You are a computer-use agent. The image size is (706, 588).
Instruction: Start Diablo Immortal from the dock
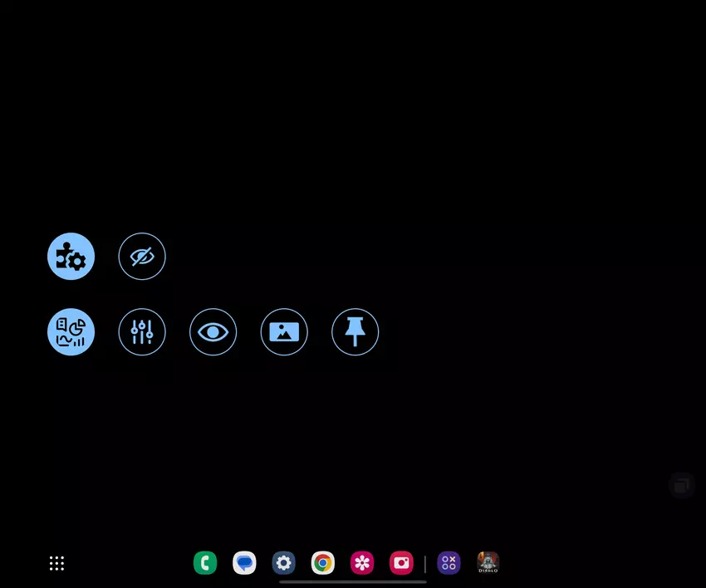point(488,563)
